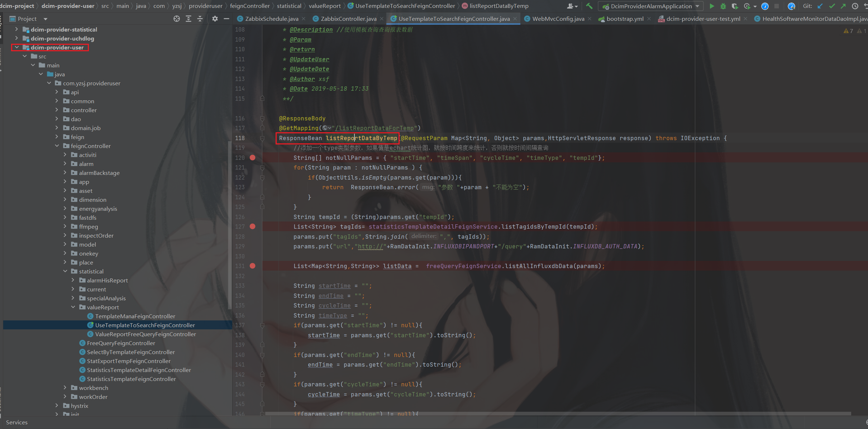The height and width of the screenshot is (429, 868).
Task: Expand all in Project panel
Action: coord(189,19)
